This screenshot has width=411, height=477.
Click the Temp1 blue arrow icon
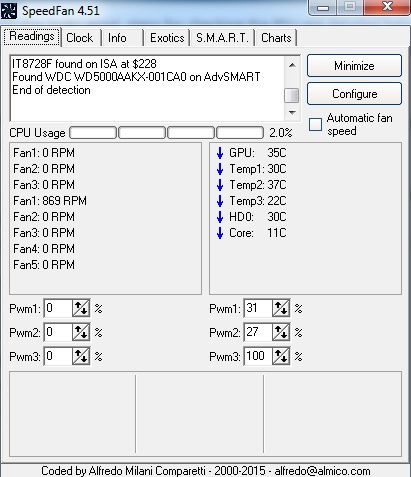220,169
